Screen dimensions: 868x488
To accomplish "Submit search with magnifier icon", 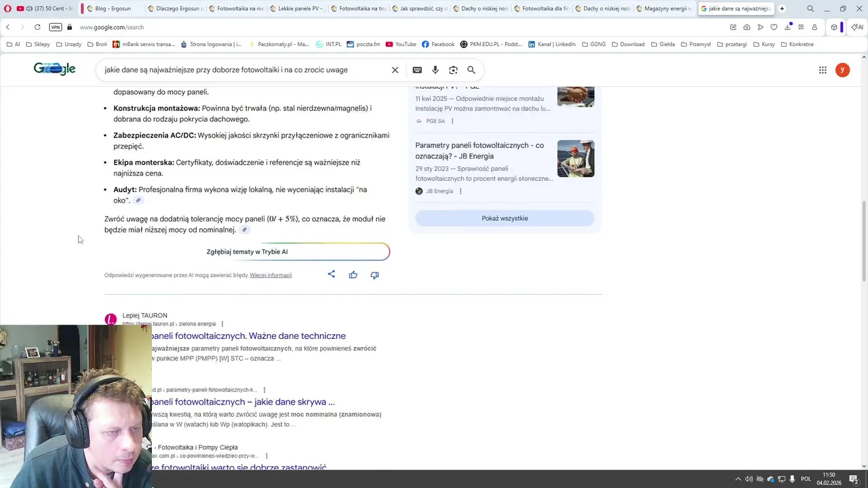I will (x=471, y=70).
